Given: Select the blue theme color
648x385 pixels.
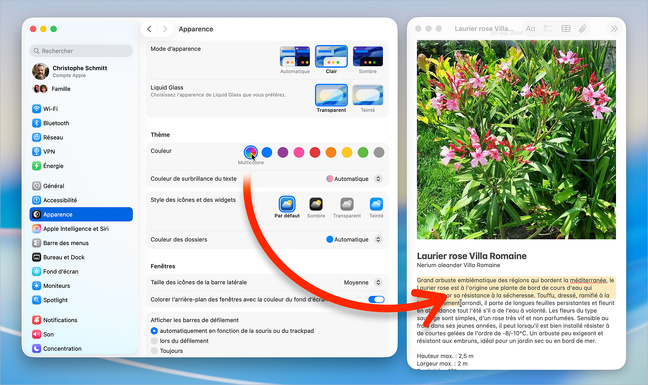Looking at the screenshot, I should (267, 152).
